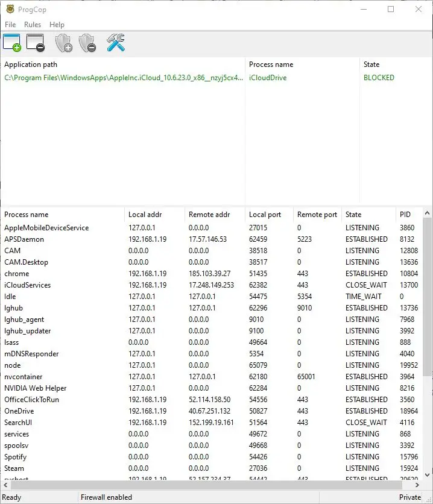Viewport: 433px width, 504px height.
Task: Click the shield-plus block application icon
Action: point(64,43)
